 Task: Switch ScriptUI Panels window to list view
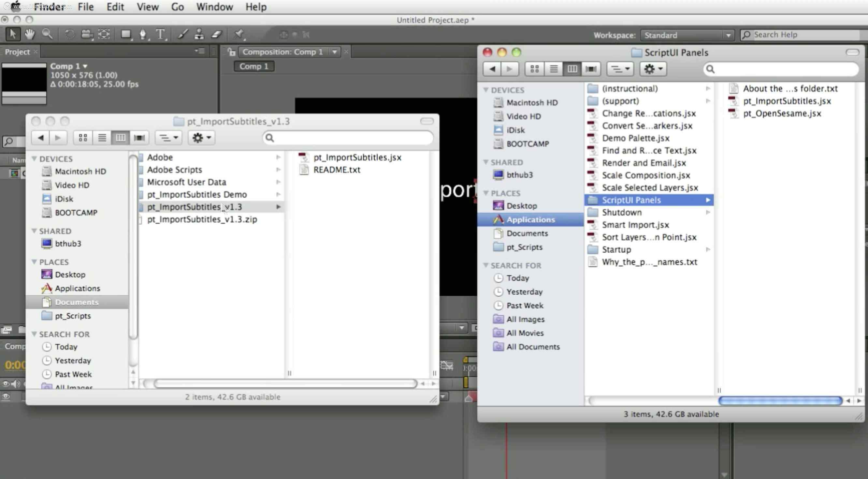[553, 69]
